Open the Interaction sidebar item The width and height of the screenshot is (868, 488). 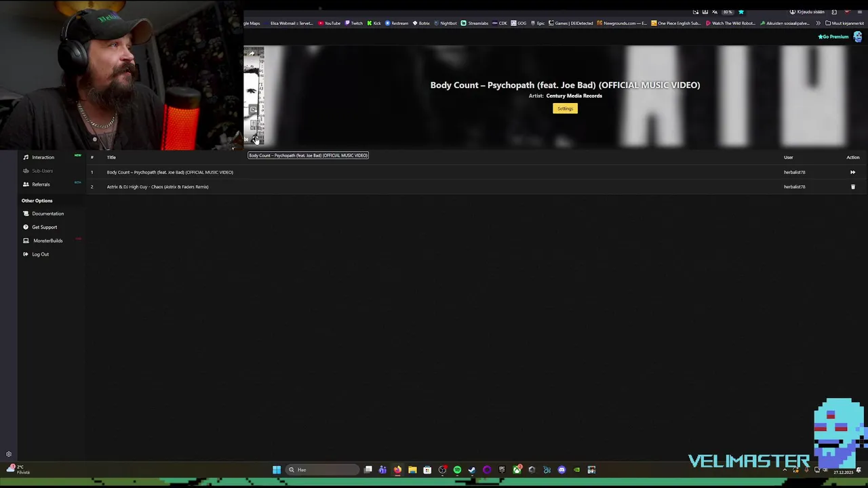coord(43,157)
